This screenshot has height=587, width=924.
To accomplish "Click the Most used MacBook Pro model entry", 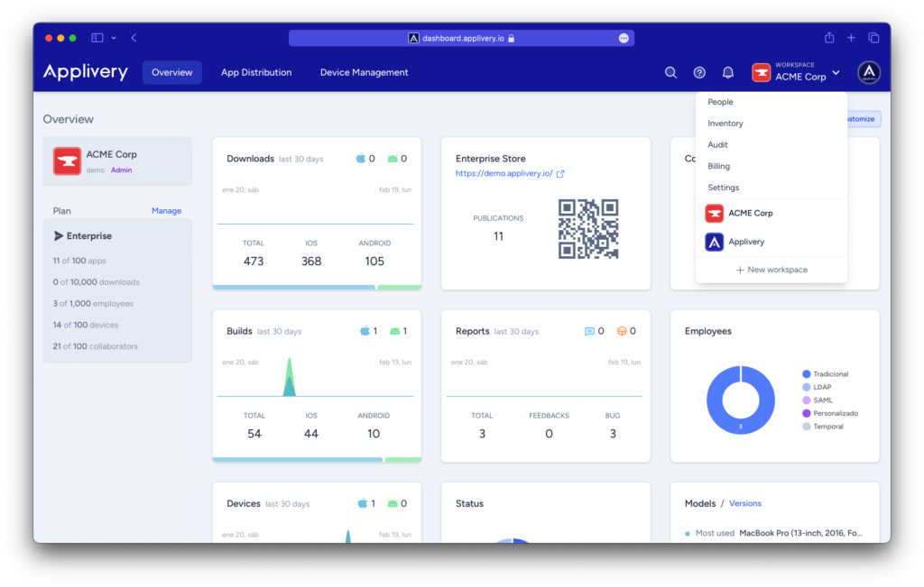I will pyautogui.click(x=774, y=533).
